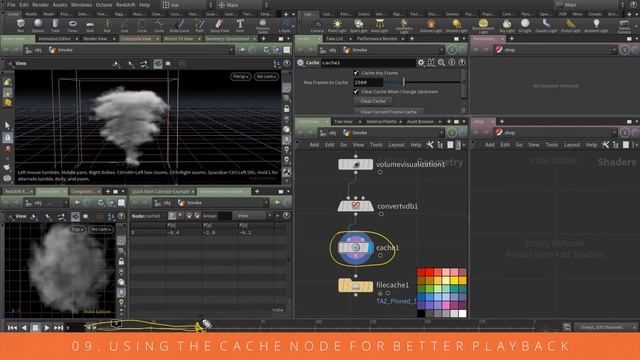Image resolution: width=640 pixels, height=360 pixels.
Task: Open the No cam dropdown in lower viewport
Action: click(x=100, y=229)
